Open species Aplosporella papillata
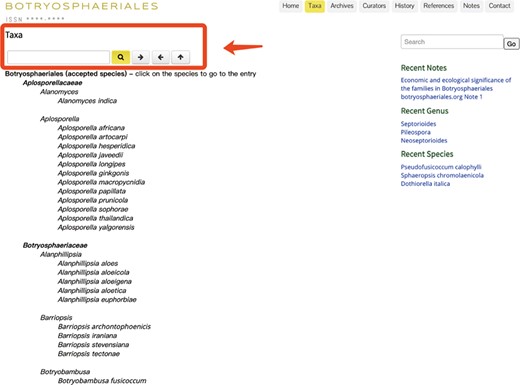Viewport: 520px width, 385px height. pos(92,191)
